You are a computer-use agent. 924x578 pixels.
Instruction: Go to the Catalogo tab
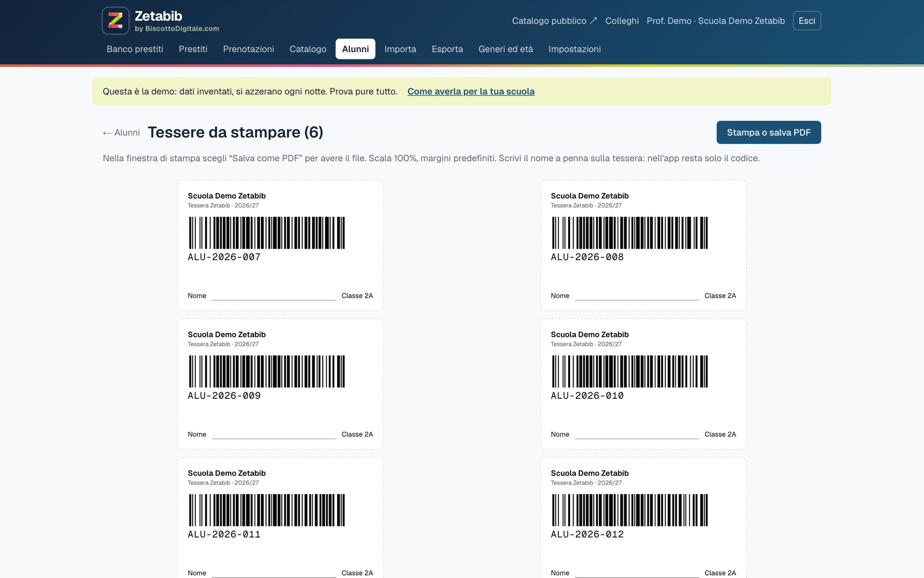(x=308, y=49)
